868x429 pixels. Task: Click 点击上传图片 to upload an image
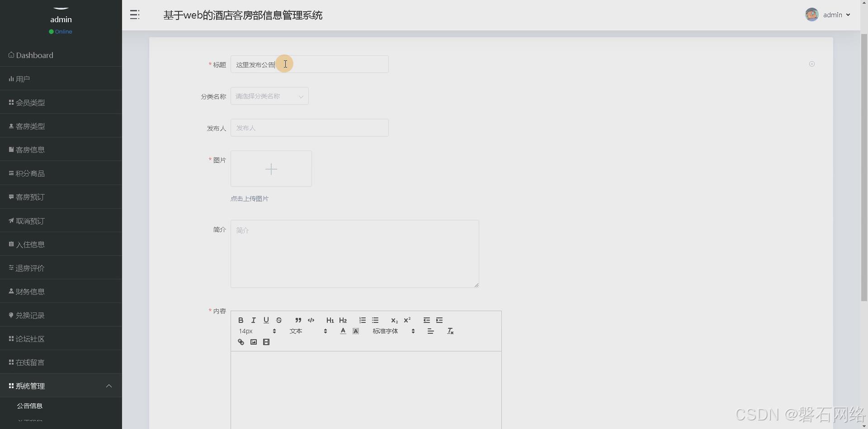click(x=249, y=198)
